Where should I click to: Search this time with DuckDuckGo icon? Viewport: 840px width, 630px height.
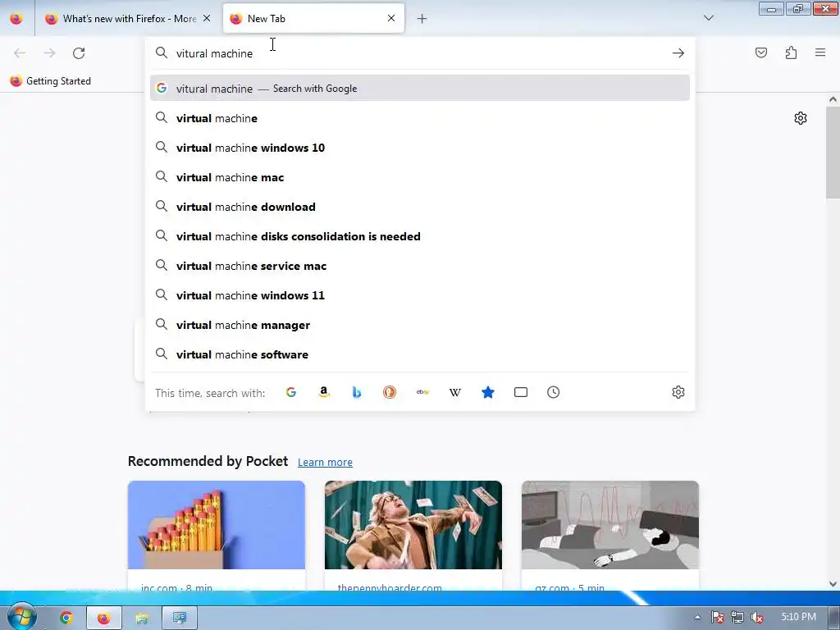pos(390,392)
